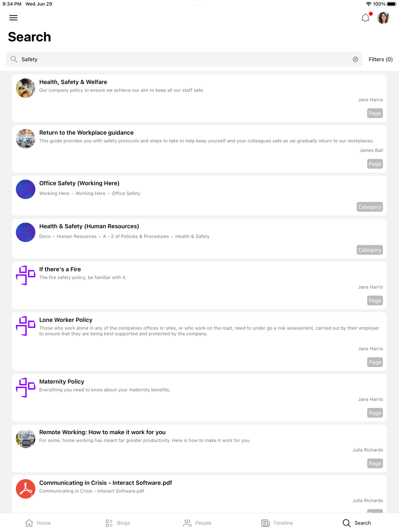Switch to the Blogs tab
Screen dimensions: 399x532
point(118,523)
